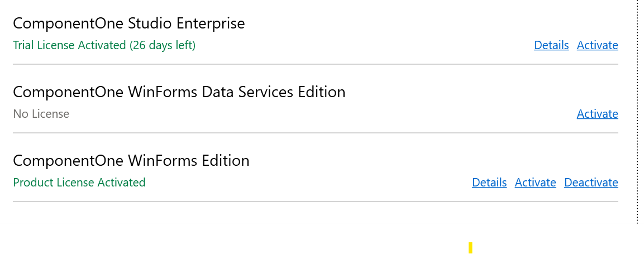Open Details for ComponentOne Studio Enterprise
The image size is (644, 254).
coord(551,45)
